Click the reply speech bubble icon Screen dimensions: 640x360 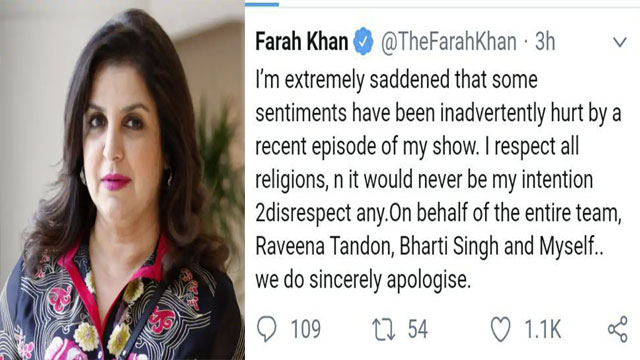(x=267, y=329)
